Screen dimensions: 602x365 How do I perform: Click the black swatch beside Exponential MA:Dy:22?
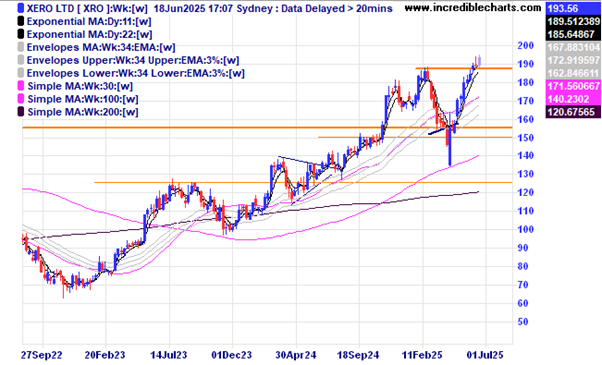click(21, 34)
